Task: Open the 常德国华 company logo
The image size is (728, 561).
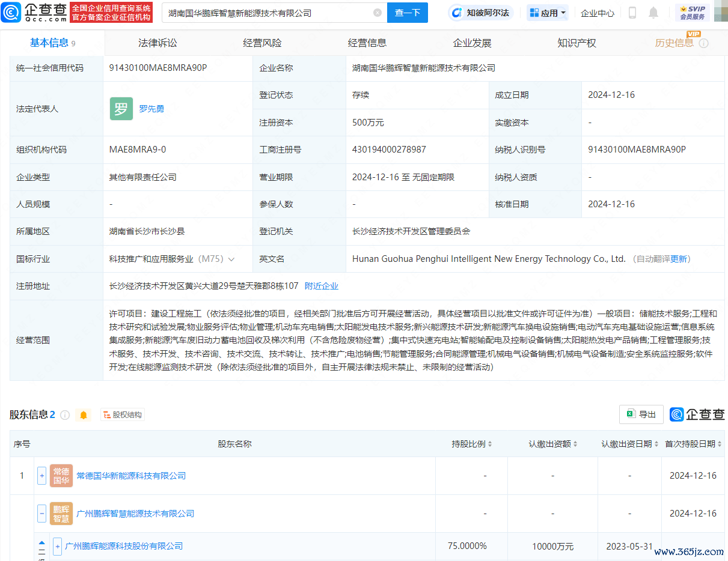Action: (61, 476)
